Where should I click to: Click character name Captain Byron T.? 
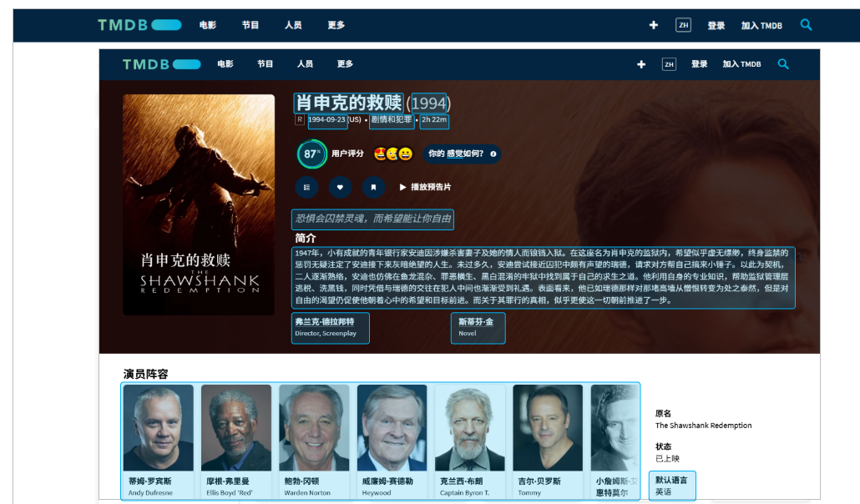click(x=464, y=493)
